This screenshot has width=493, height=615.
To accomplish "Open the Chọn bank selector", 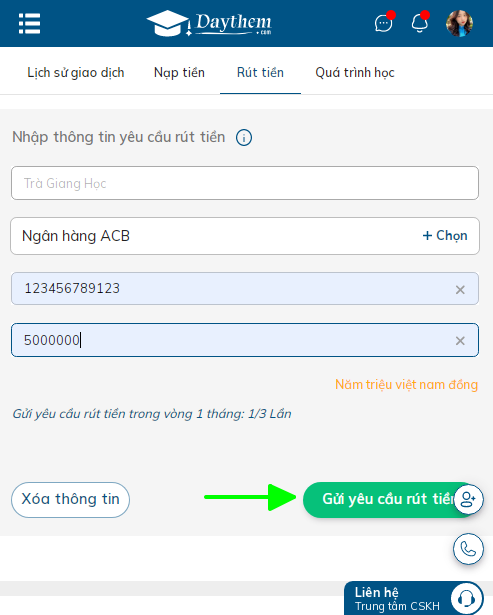I will [445, 236].
